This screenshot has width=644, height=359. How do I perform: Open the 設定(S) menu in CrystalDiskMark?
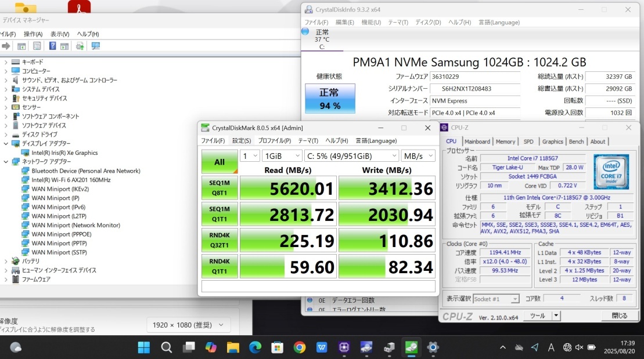pos(242,140)
